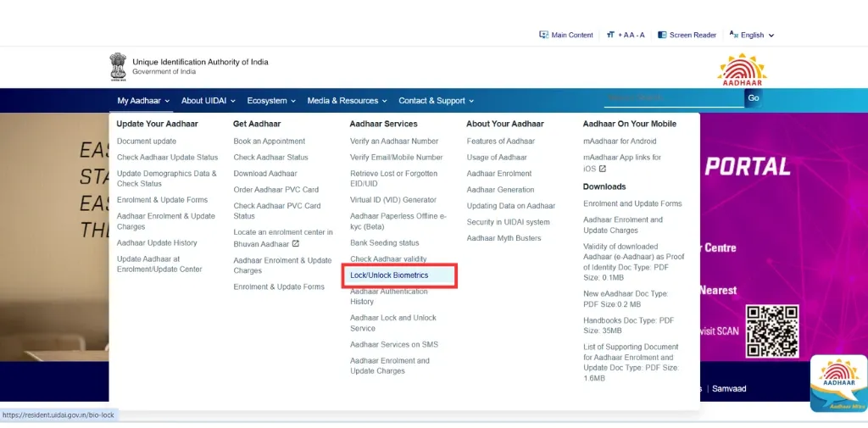Click the Unique Identification Authority of India title
The height and width of the screenshot is (428, 868).
[x=200, y=62]
